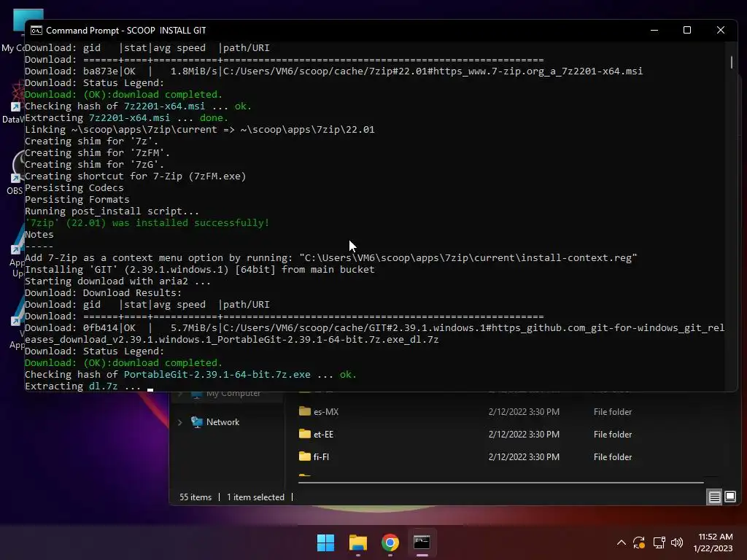Expand the Network tree node in Explorer

point(179,422)
